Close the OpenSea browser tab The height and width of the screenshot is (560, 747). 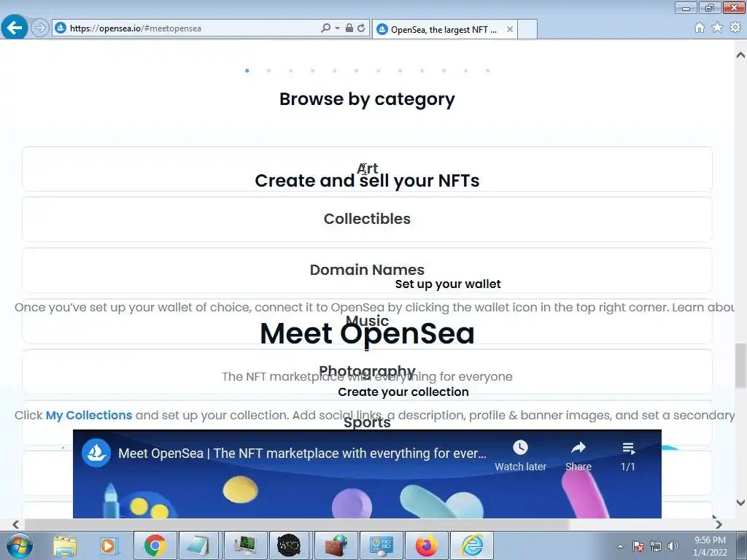coord(510,29)
